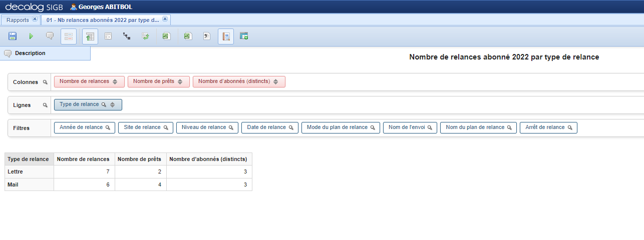
Task: Click the window with green plus icon
Action: pos(244,36)
